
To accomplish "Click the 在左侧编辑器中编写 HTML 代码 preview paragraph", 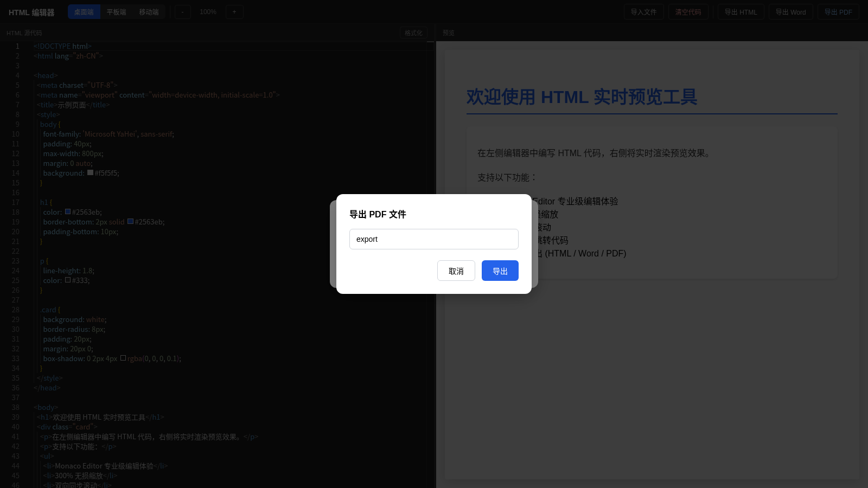I will coord(595,153).
